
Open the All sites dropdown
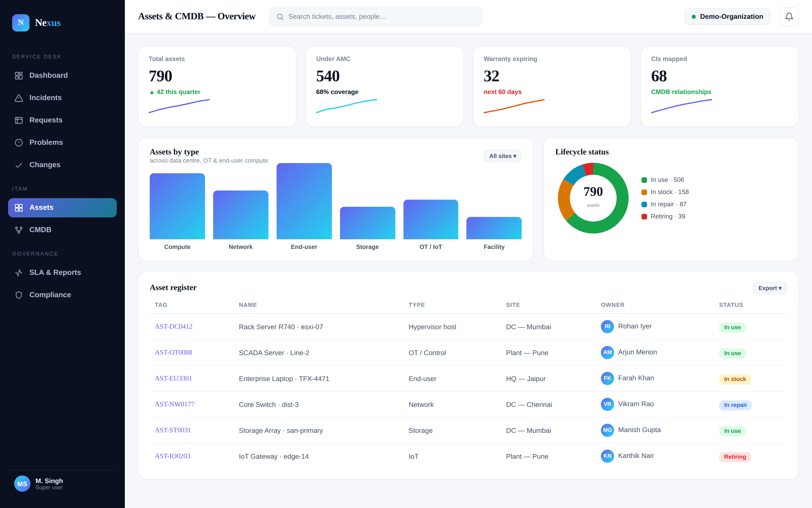[x=502, y=156]
